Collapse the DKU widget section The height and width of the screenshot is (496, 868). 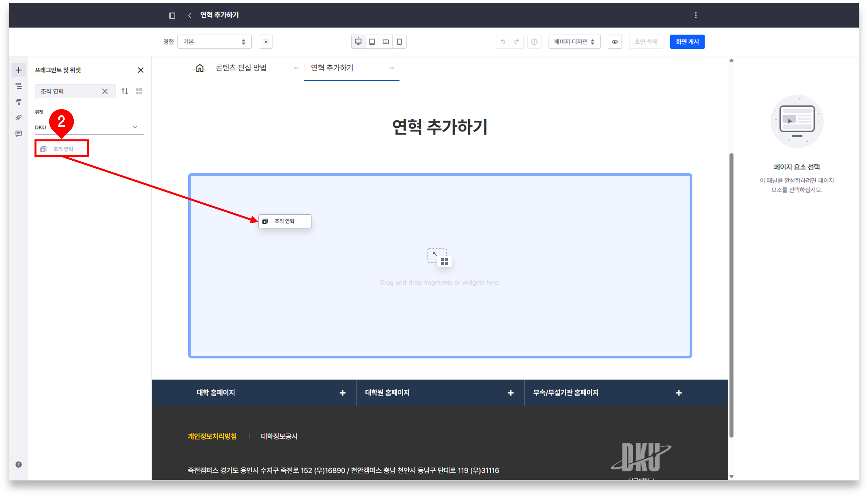[135, 127]
